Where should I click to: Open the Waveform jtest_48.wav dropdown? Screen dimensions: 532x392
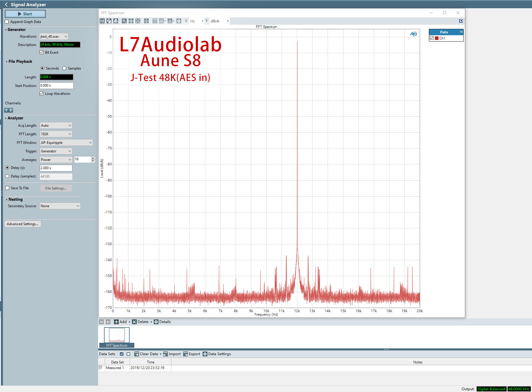click(54, 37)
